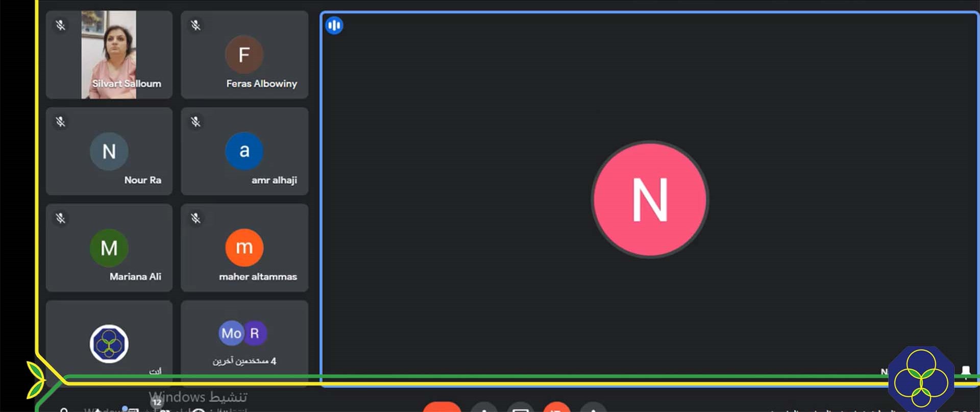The image size is (980, 412).
Task: Choose Mariana Ali's green M avatar
Action: 109,248
